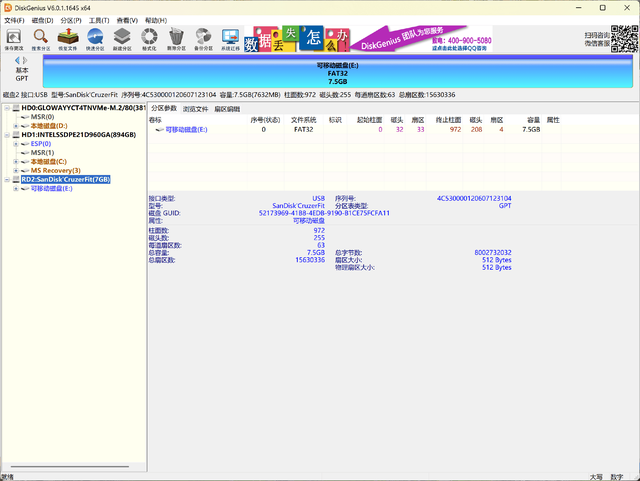Image resolution: width=640 pixels, height=481 pixels.
Task: Select MSR(1) partition in tree
Action: point(42,153)
